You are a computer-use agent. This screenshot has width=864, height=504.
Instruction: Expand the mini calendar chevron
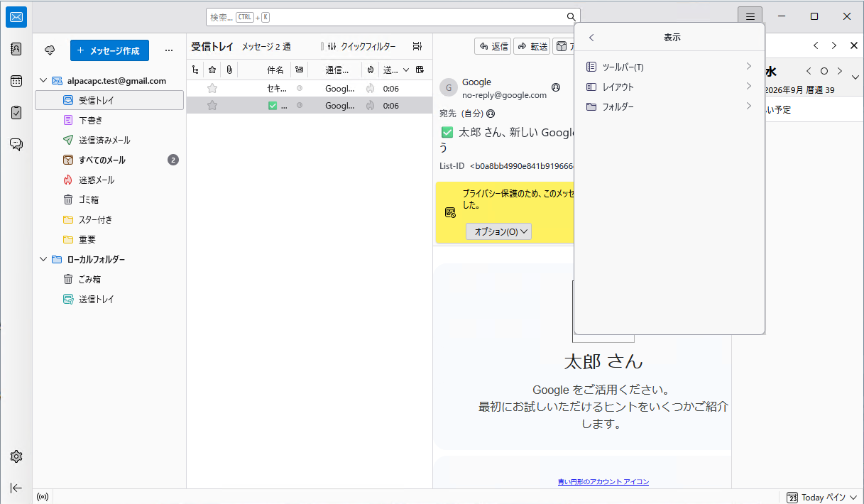854,77
